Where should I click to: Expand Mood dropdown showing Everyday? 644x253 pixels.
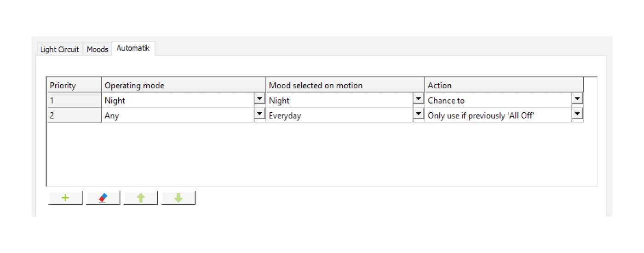[x=418, y=114]
